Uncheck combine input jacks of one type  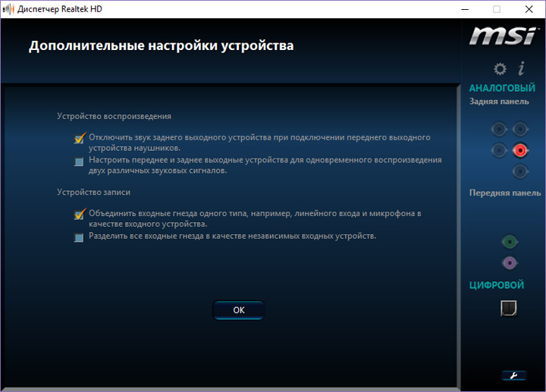coord(80,214)
